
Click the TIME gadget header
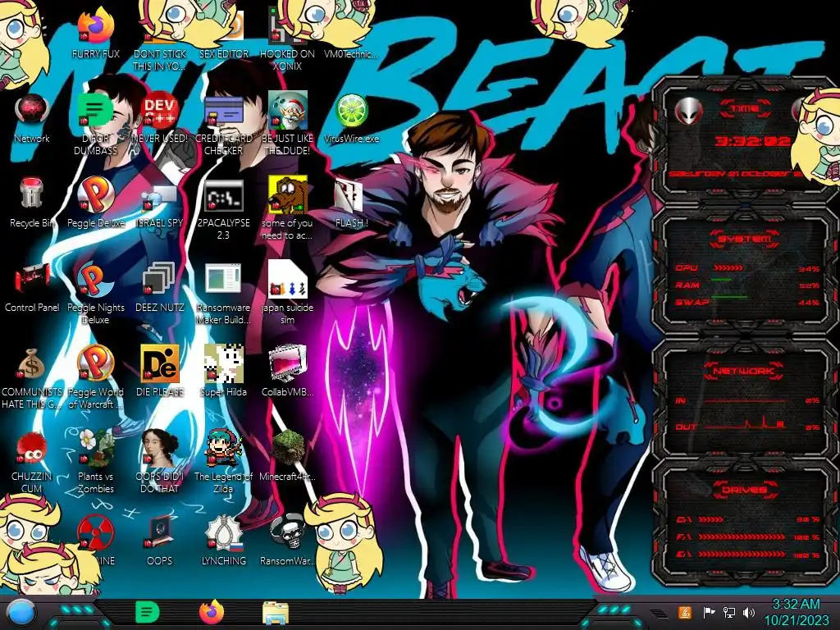(745, 109)
